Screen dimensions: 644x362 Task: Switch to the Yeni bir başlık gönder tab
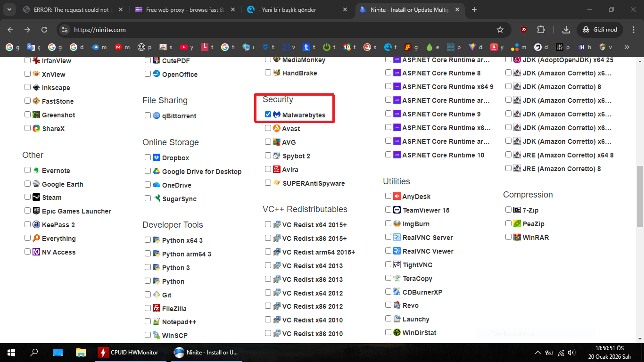(297, 10)
